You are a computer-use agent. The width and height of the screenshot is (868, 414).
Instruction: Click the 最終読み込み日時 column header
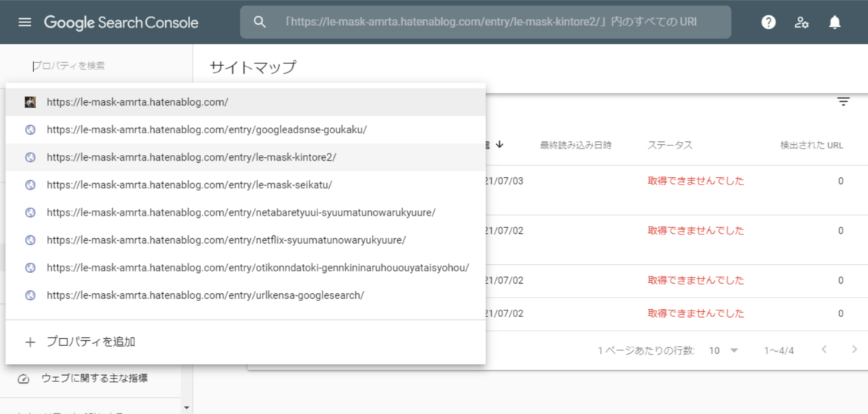[576, 145]
